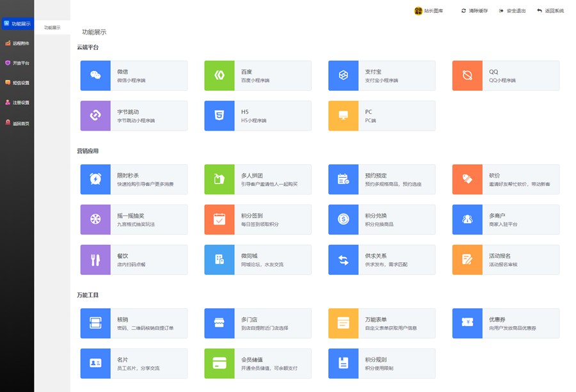Click the 会员储值 card icon

click(220, 363)
